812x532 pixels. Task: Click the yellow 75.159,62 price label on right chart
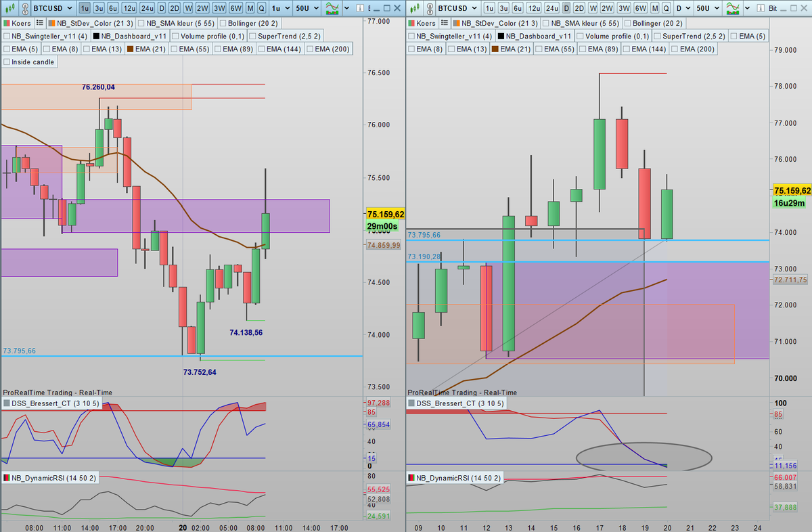[x=792, y=190]
